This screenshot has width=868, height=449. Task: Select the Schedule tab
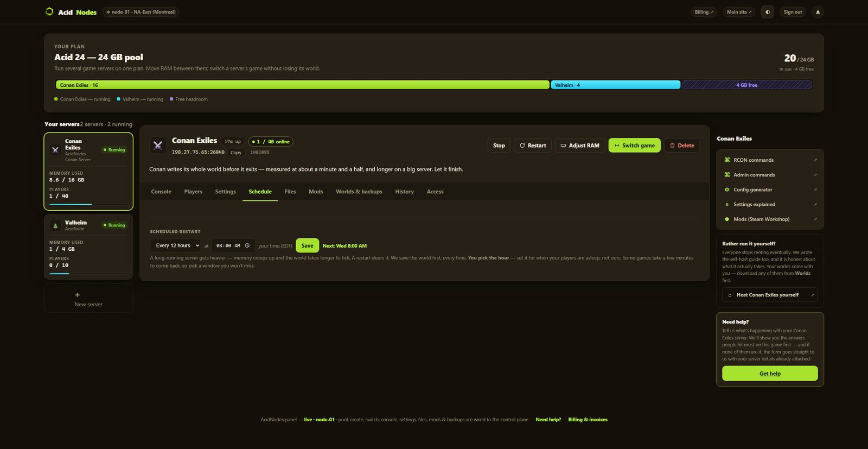tap(260, 192)
